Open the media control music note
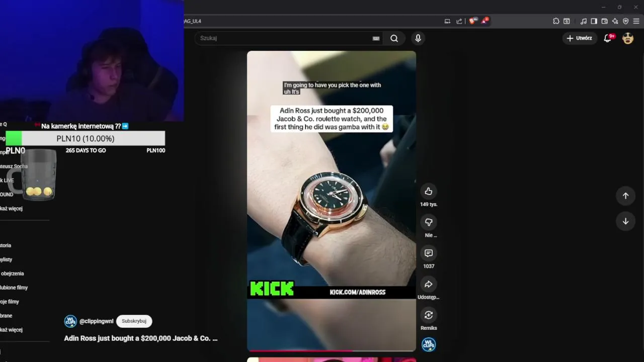Viewport: 644px width, 362px height. point(584,21)
